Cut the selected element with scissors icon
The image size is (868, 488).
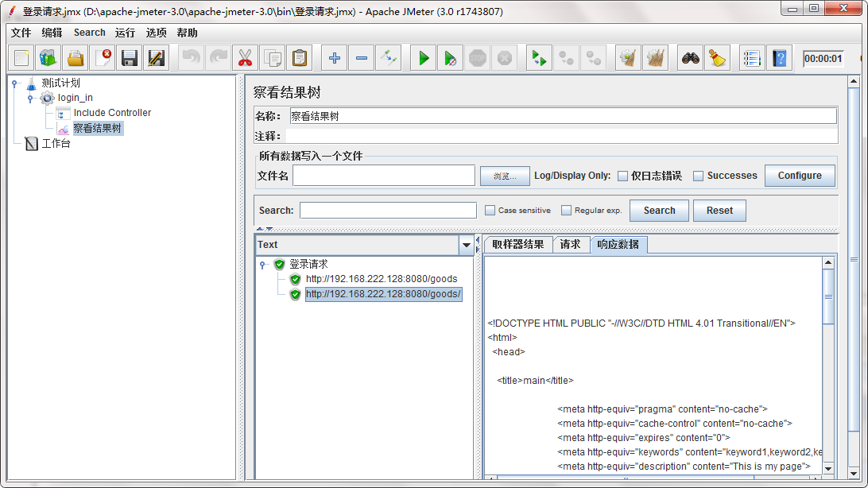pos(246,57)
